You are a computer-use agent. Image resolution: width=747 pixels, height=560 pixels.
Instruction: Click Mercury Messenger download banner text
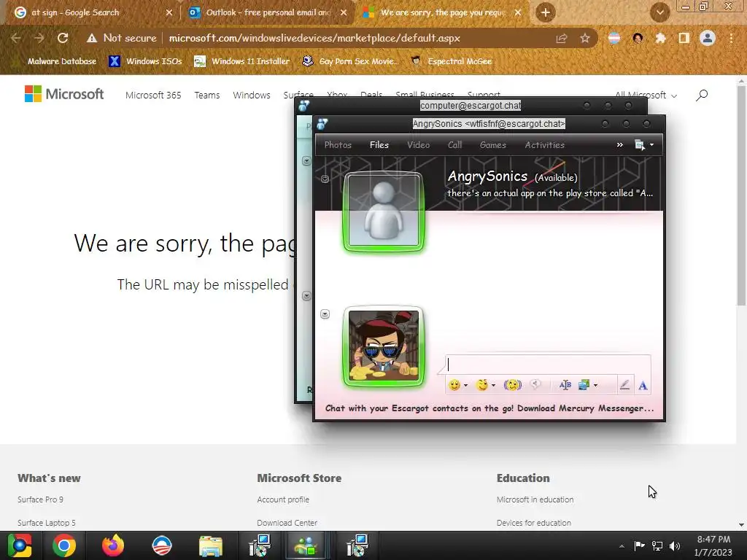tap(489, 408)
